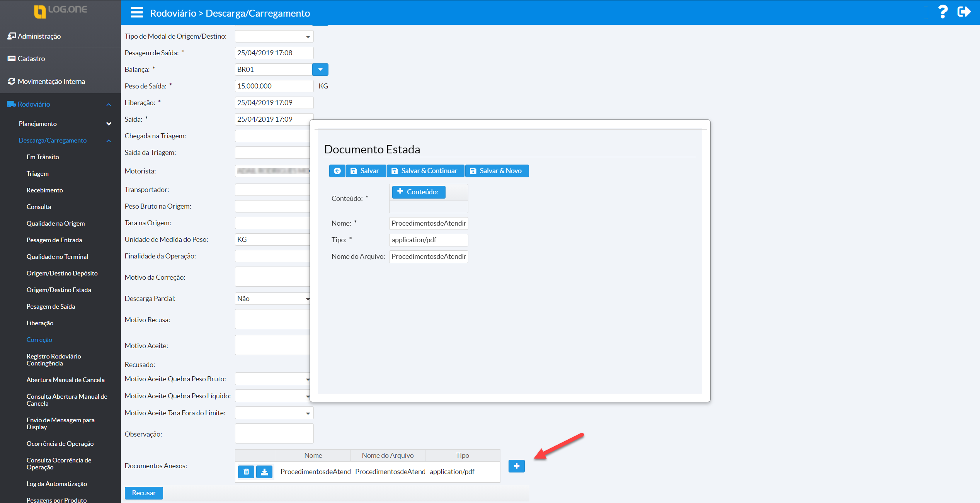This screenshot has height=503, width=980.
Task: Click the Salvar & Continuar button
Action: point(425,171)
